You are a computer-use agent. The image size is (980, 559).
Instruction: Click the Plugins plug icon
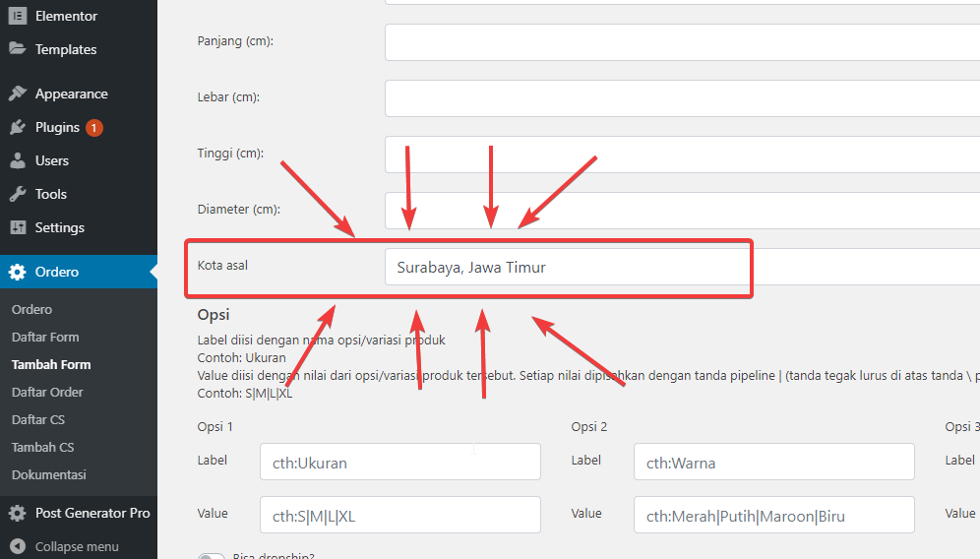tap(18, 127)
